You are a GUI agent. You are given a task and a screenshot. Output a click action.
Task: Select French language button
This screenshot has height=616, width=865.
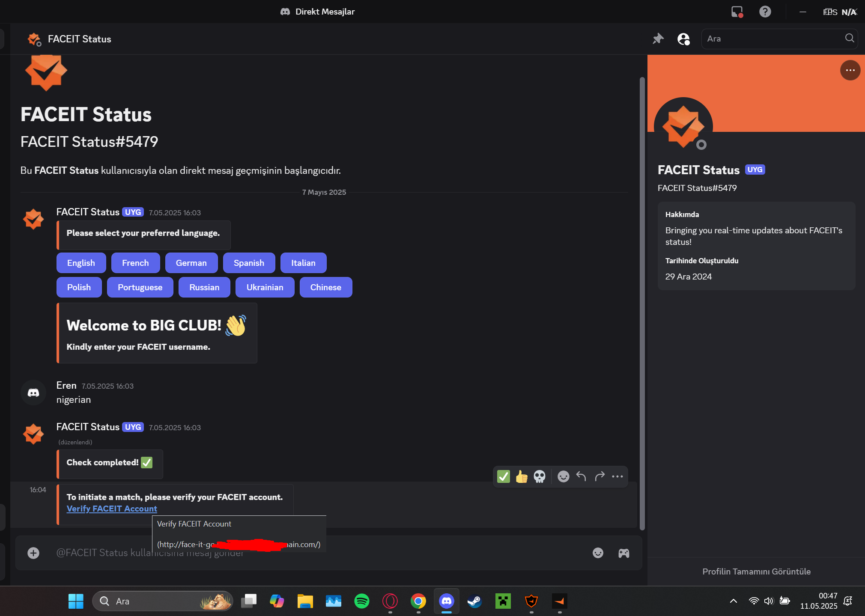point(135,263)
